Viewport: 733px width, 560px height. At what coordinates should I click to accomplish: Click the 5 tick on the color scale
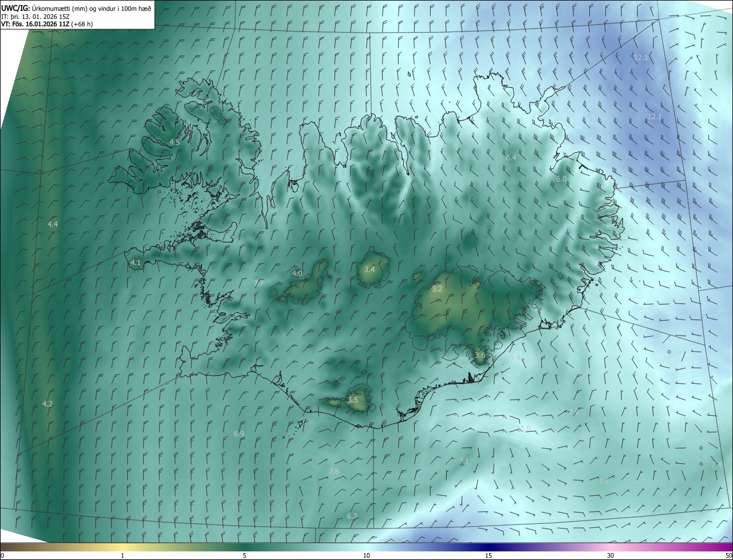pyautogui.click(x=245, y=555)
